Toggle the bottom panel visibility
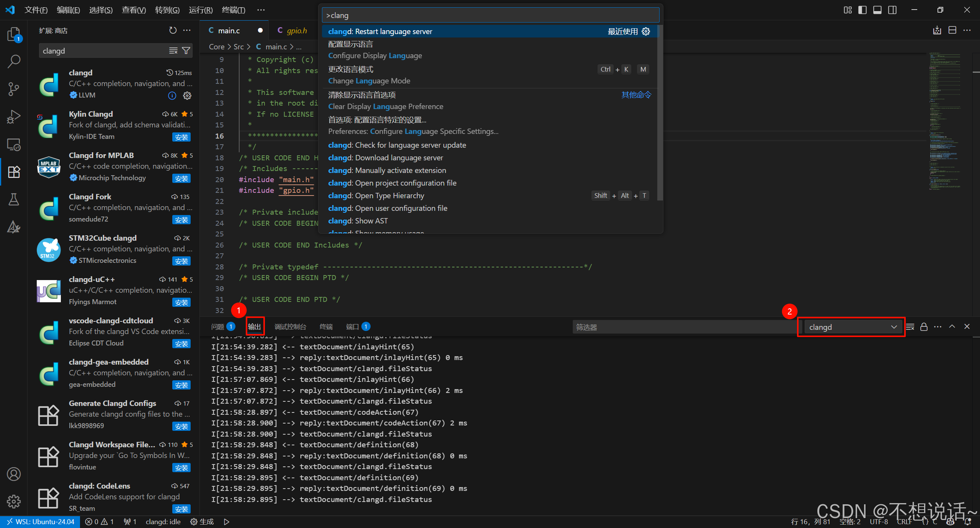 [x=877, y=10]
